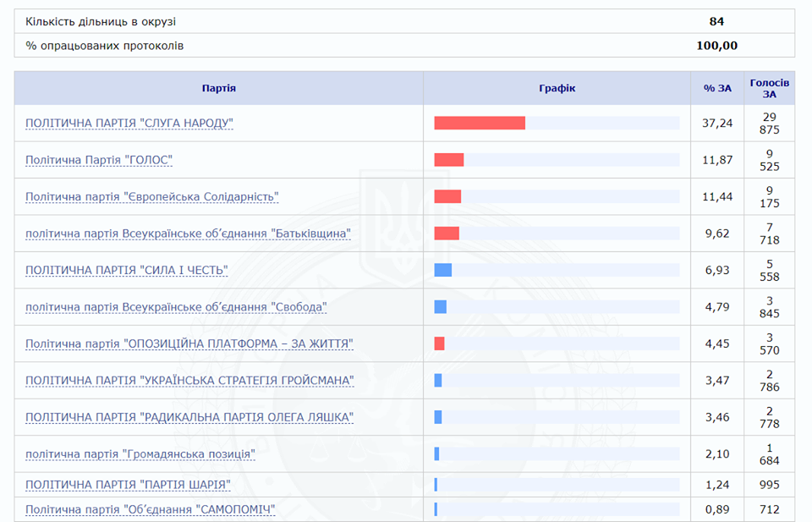Open the "ПАРТІЯ ШАРІЯ" link
The image size is (812, 522).
coord(128,485)
